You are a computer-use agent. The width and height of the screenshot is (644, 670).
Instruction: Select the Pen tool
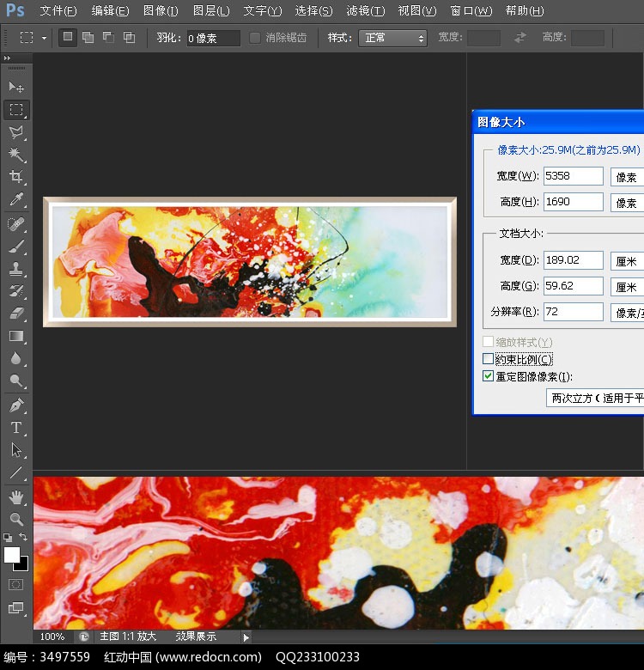[16, 405]
